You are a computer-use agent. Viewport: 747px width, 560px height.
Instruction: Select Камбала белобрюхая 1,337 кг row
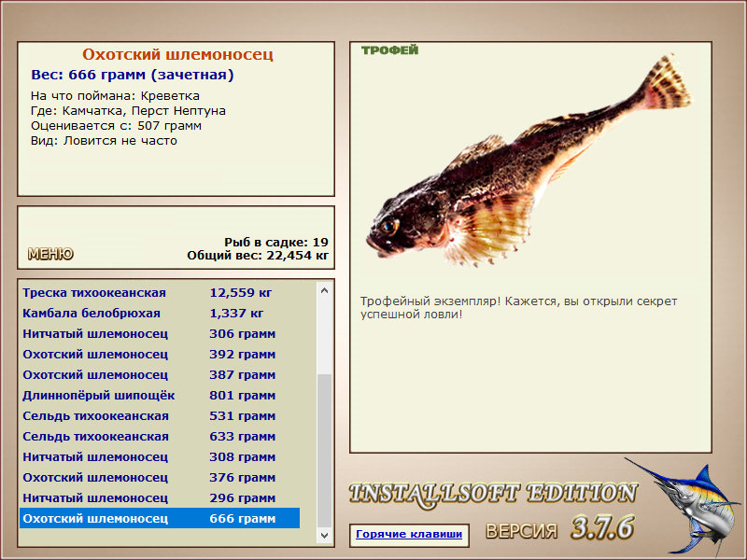click(x=160, y=314)
